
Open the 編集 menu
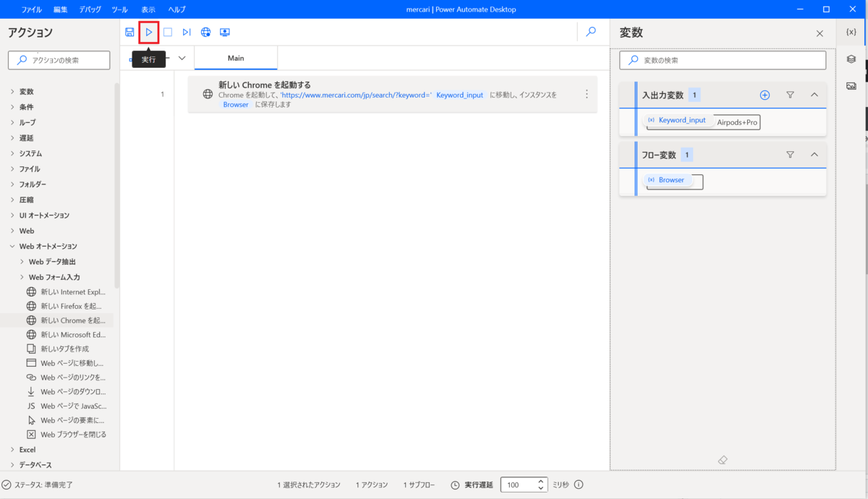(61, 9)
